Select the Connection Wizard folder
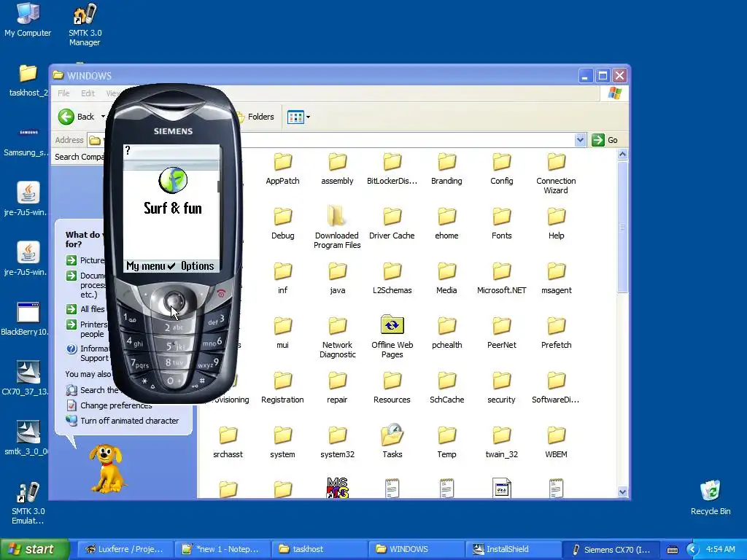Image resolution: width=747 pixels, height=560 pixels. (556, 174)
